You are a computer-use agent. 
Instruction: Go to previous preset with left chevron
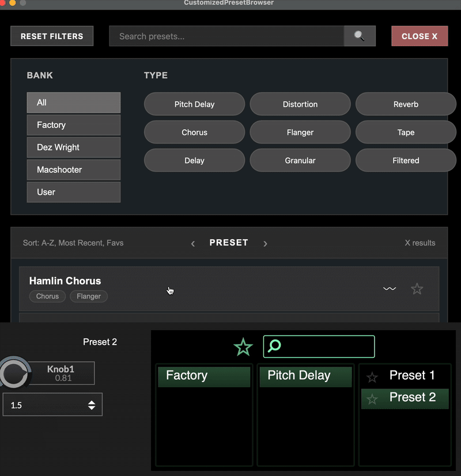click(x=193, y=244)
